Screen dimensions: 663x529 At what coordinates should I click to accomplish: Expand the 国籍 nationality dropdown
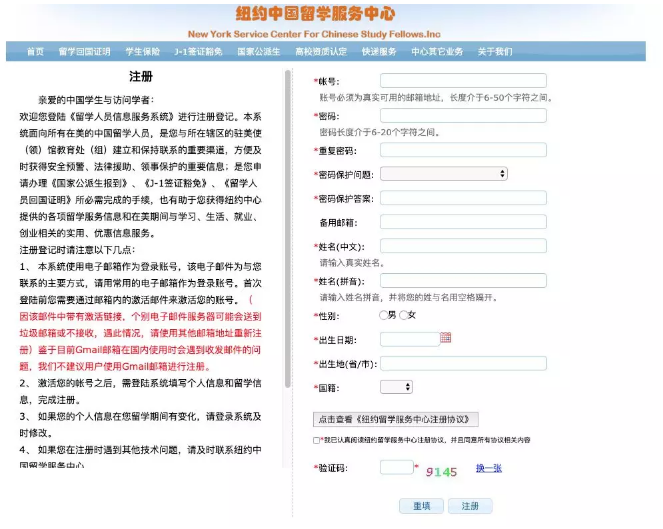tap(396, 386)
